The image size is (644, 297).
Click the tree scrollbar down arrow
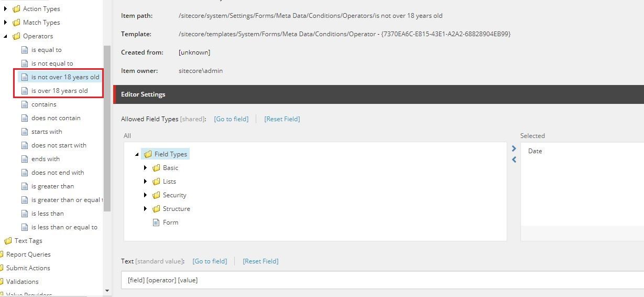[107, 290]
